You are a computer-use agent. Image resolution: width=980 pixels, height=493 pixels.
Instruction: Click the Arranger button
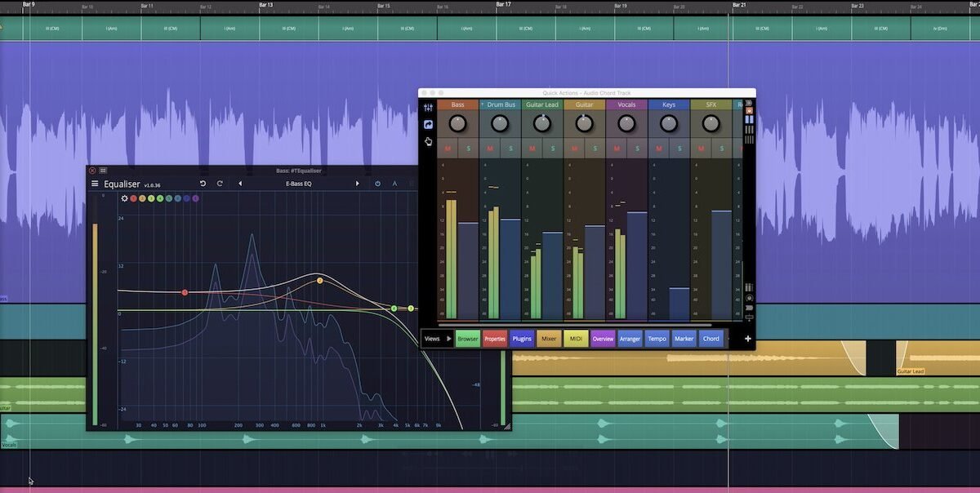pyautogui.click(x=630, y=339)
